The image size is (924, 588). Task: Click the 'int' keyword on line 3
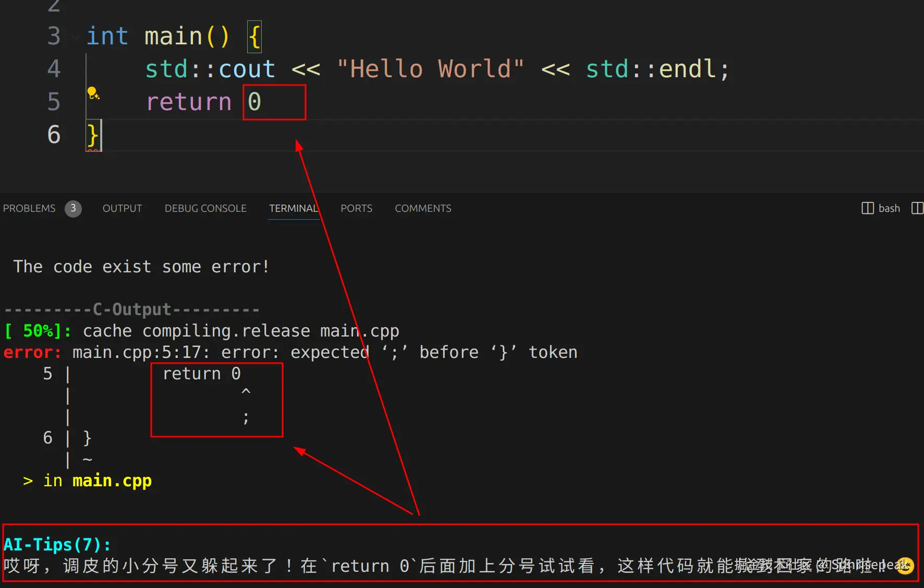tap(107, 37)
